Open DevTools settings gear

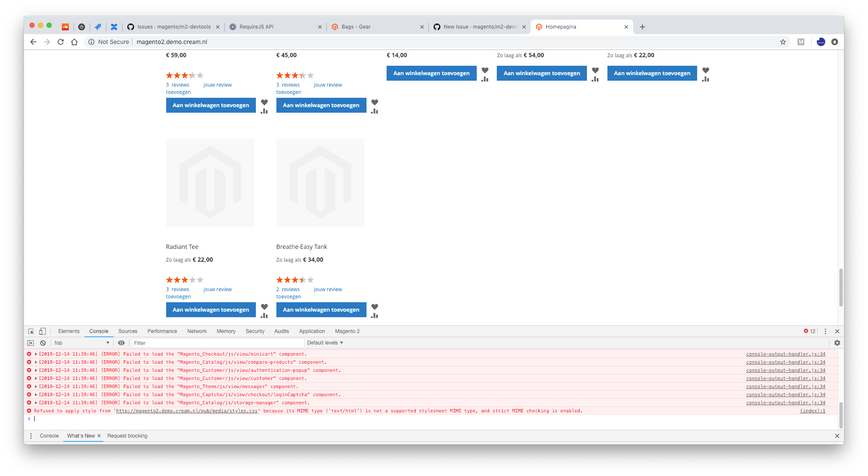point(837,342)
